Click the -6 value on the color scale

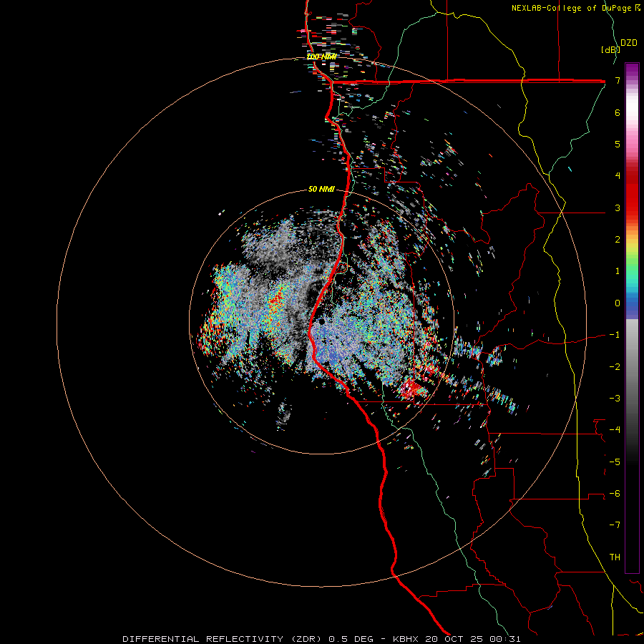tap(615, 494)
